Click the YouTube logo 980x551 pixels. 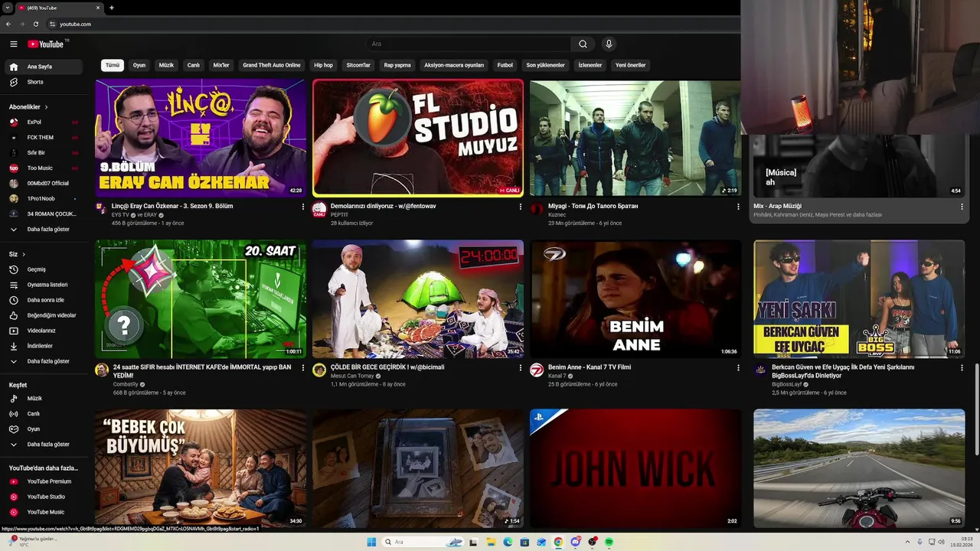(x=46, y=44)
